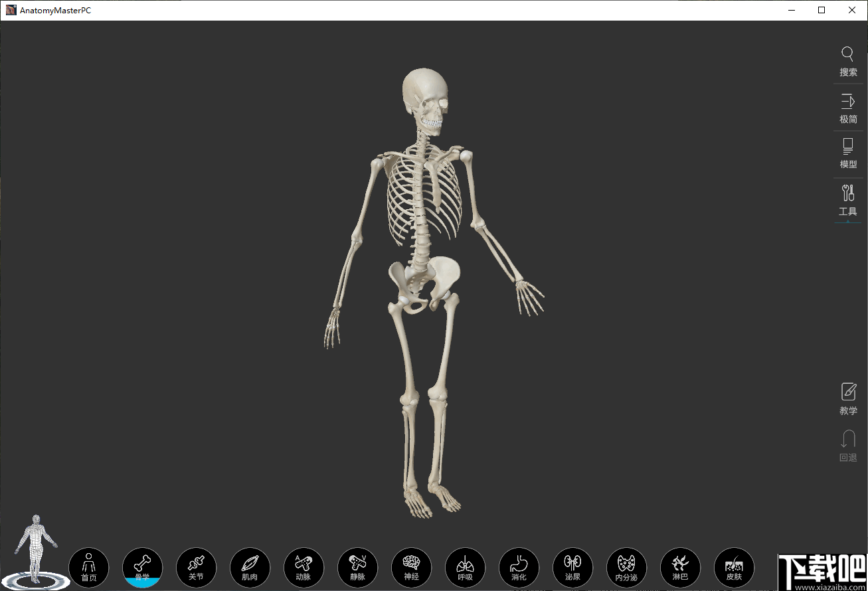Select the 皮肤 skin system icon

(734, 567)
